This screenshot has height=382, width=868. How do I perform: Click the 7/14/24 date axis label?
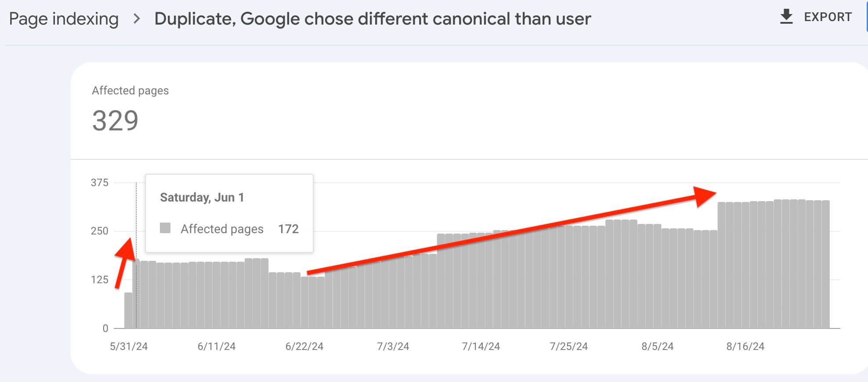[x=481, y=346]
